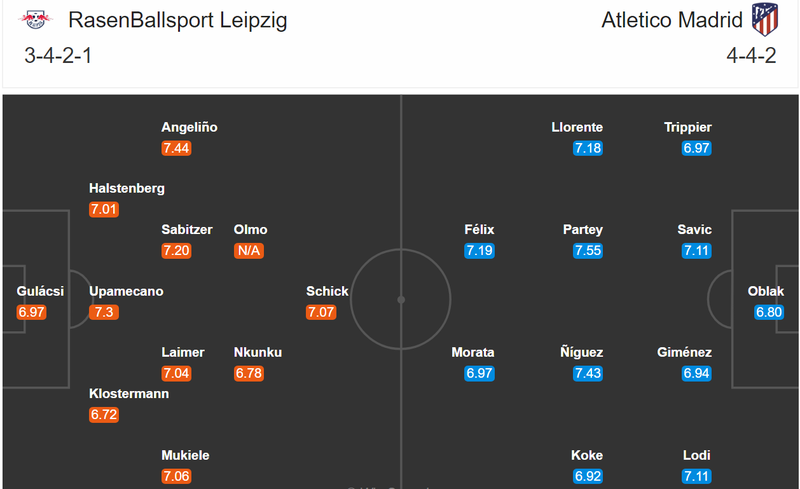Viewport: 800px width, 489px height.
Task: Click player name Félix
Action: click(x=479, y=230)
